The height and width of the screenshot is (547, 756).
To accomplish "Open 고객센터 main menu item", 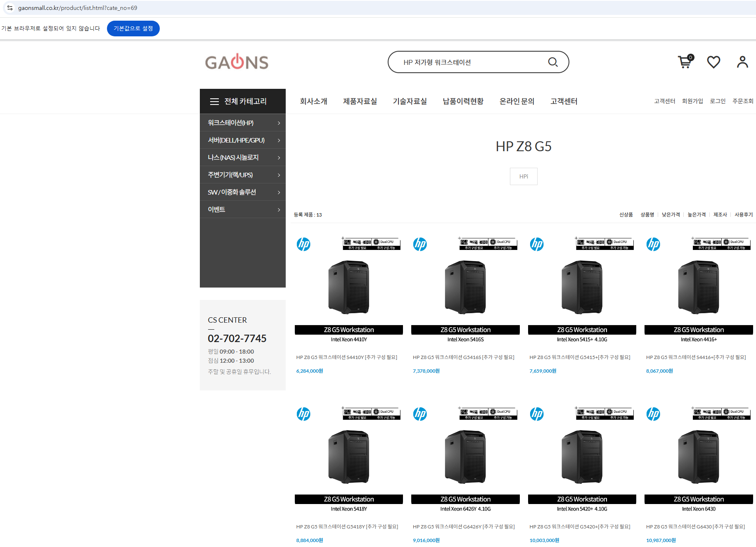I will click(564, 101).
